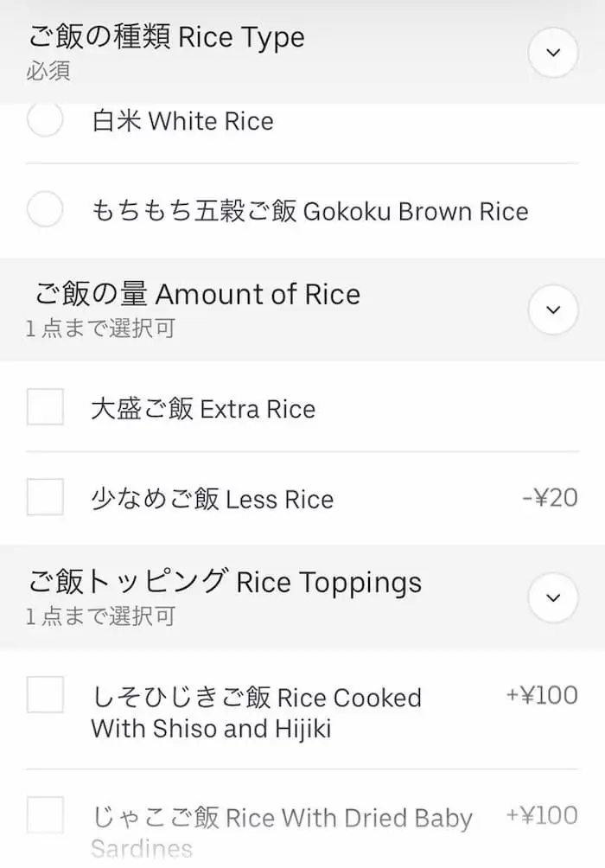This screenshot has height=868, width=605.
Task: Collapse the Amount of Rice chevron
Action: coord(553,310)
